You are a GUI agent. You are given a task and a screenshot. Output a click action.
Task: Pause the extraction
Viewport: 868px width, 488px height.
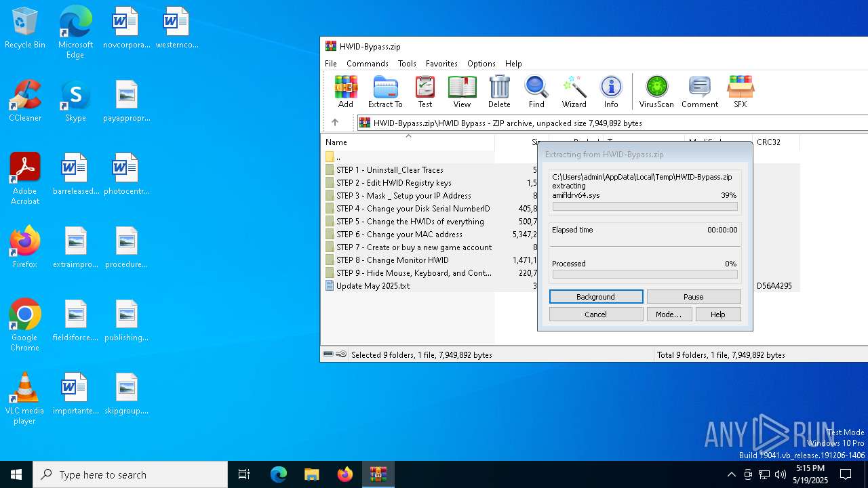coord(694,297)
